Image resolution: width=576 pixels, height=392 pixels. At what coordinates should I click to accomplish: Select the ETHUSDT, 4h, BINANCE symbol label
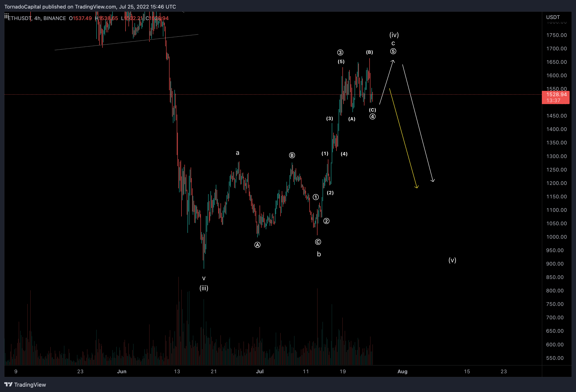[37, 18]
